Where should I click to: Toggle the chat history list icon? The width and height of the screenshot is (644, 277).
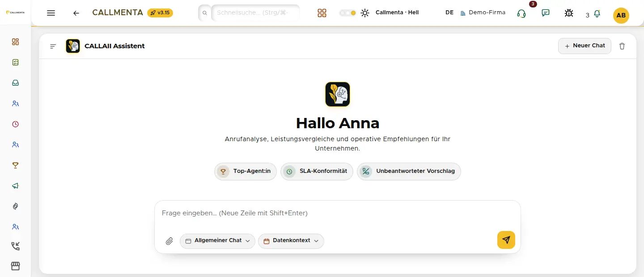pos(53,46)
